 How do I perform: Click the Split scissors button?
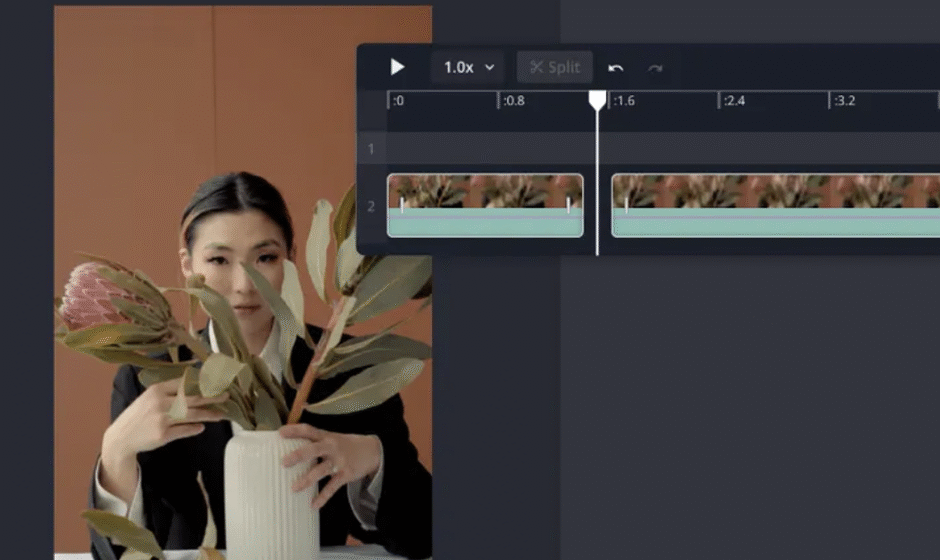(x=555, y=67)
